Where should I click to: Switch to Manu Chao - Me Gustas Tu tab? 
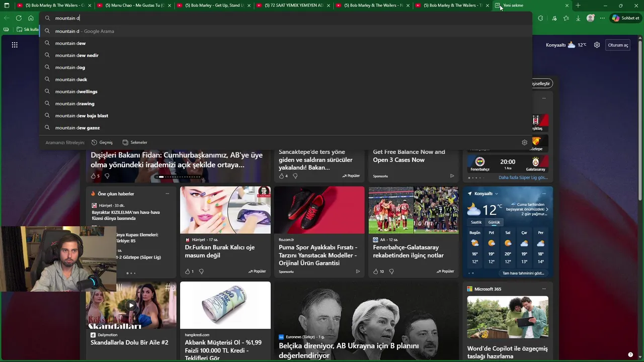point(134,6)
